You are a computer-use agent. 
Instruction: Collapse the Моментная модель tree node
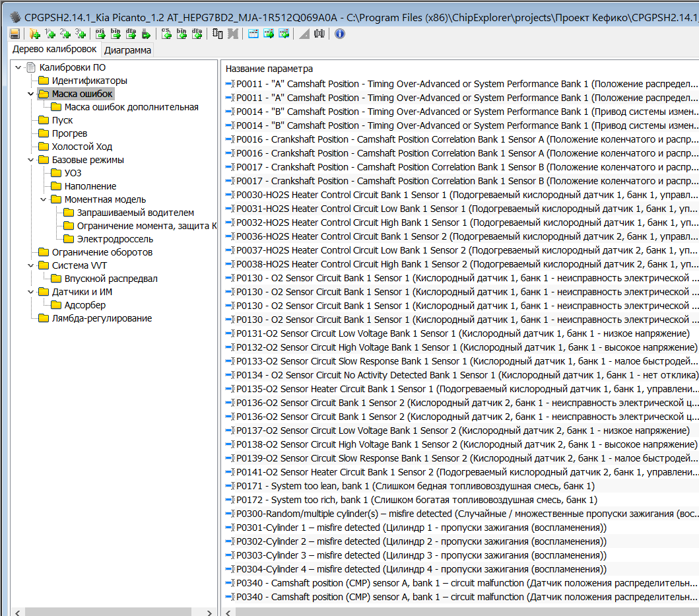tap(44, 199)
